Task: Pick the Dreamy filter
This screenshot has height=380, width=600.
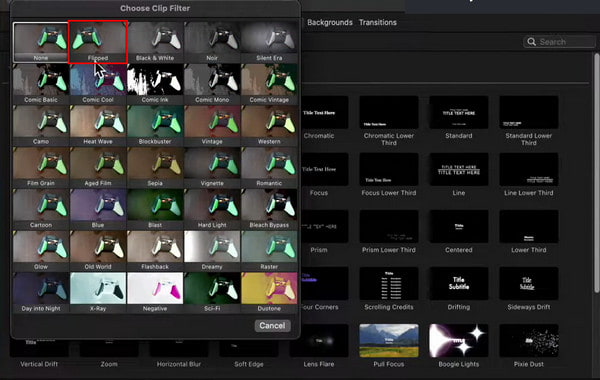Action: coord(212,251)
